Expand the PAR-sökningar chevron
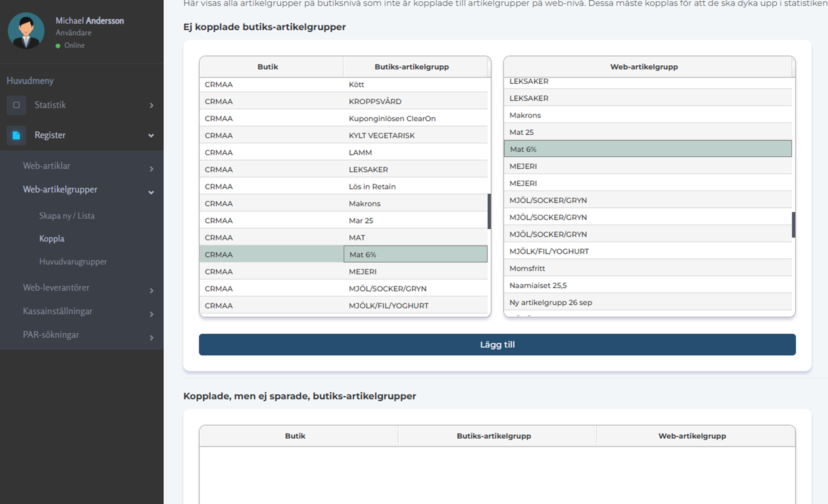The image size is (828, 504). pos(151,337)
